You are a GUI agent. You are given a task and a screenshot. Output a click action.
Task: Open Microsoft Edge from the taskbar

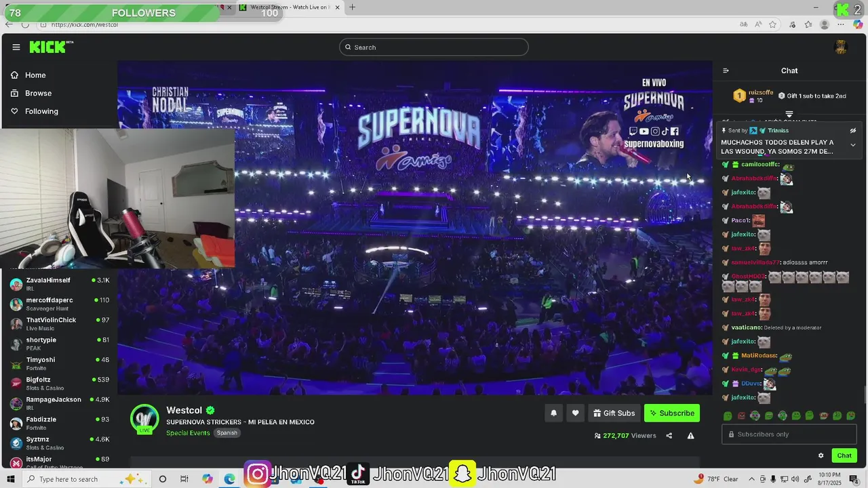coord(230,479)
